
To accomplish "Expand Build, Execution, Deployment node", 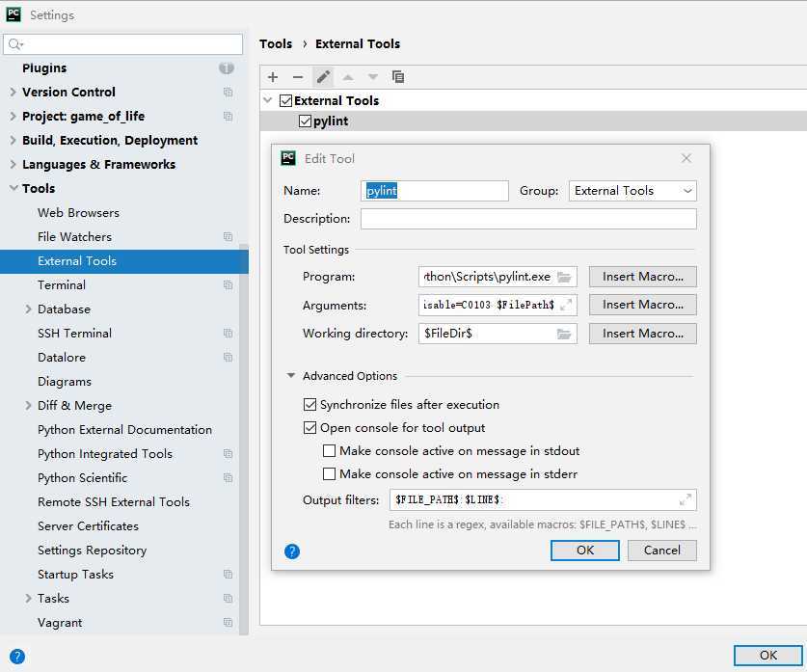I will [x=13, y=141].
